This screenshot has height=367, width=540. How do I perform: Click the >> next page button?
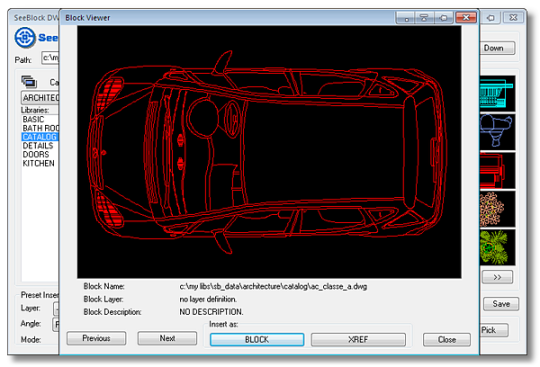497,277
